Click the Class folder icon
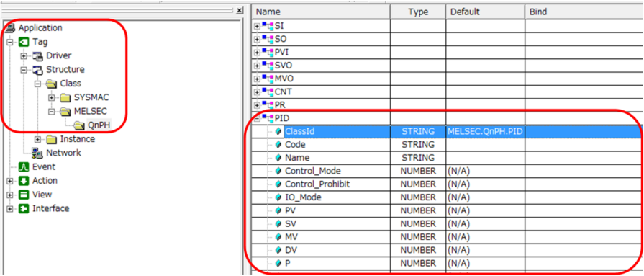 point(52,84)
